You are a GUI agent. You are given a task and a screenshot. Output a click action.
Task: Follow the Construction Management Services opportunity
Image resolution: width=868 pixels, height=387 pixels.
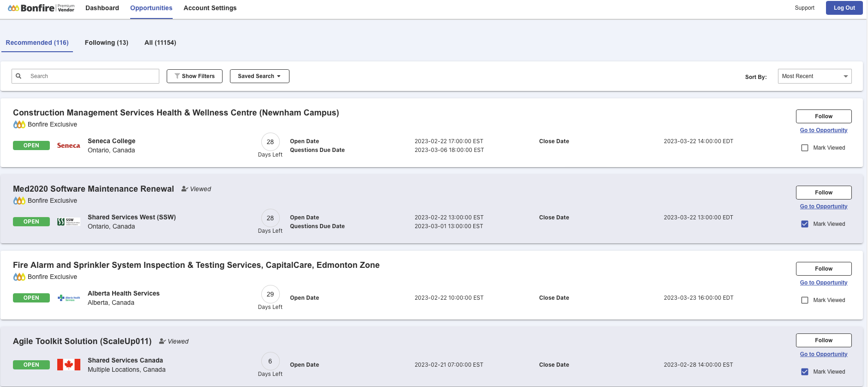click(824, 116)
